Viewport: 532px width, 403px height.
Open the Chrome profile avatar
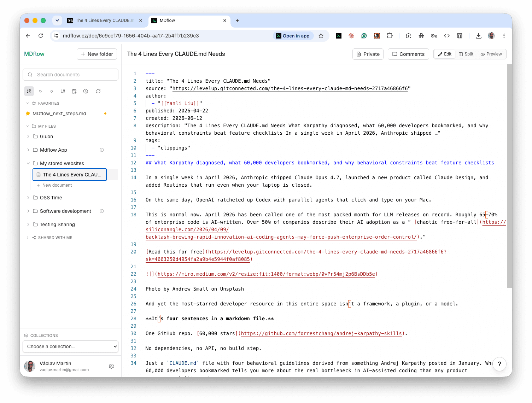491,36
